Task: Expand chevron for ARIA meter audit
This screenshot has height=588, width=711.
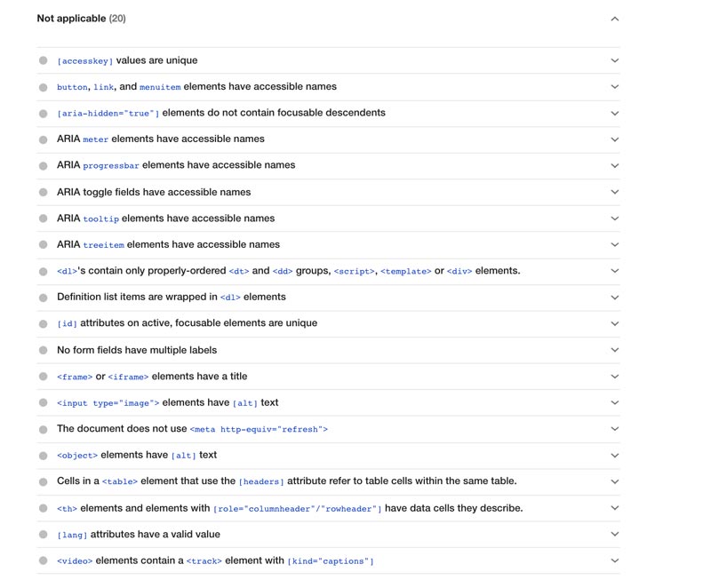Action: point(614,139)
